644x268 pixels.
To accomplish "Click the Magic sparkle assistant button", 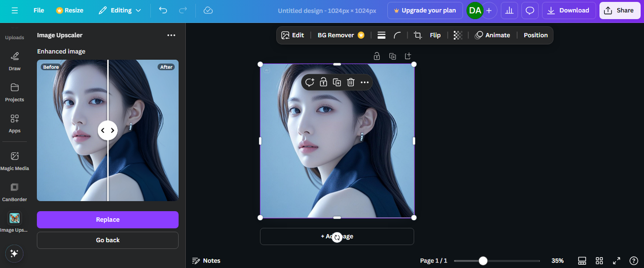I will [x=15, y=253].
